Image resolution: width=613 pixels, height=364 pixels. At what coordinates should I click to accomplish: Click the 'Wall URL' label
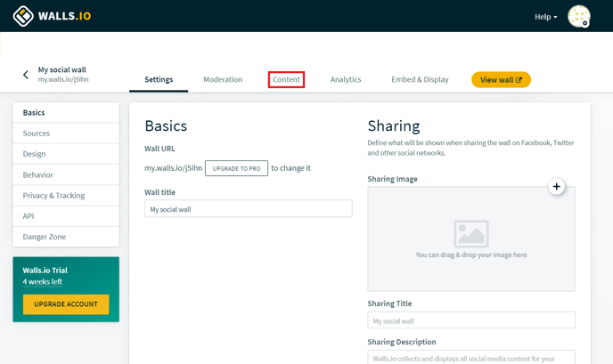click(159, 149)
